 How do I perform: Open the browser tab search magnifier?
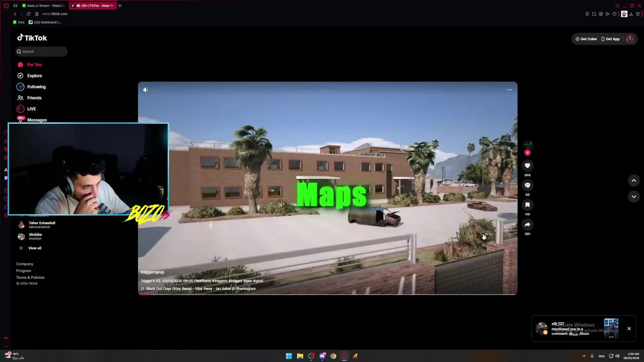click(617, 6)
